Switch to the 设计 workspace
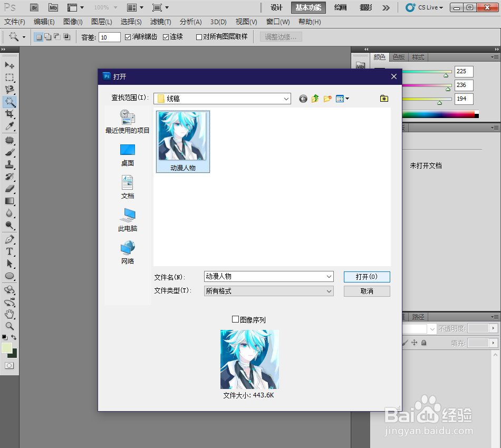The image size is (501, 448). coord(276,8)
